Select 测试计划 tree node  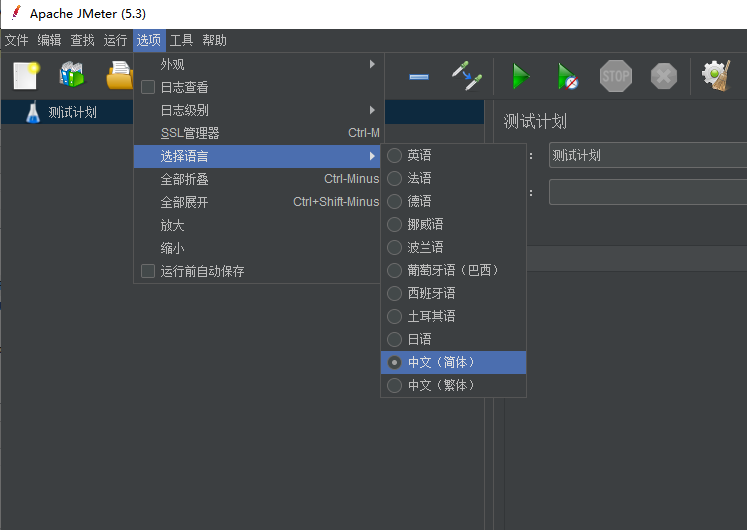tap(72, 112)
